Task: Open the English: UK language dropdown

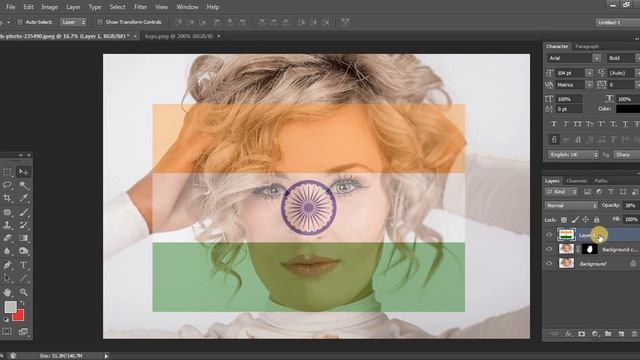Action: (x=573, y=155)
